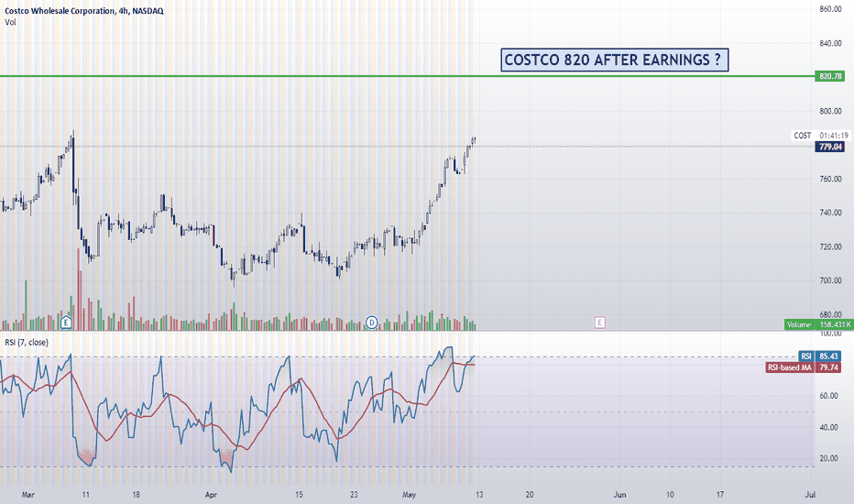Screen dimensions: 854x504
Task: Click the Mar label on time axis
Action: [27, 495]
